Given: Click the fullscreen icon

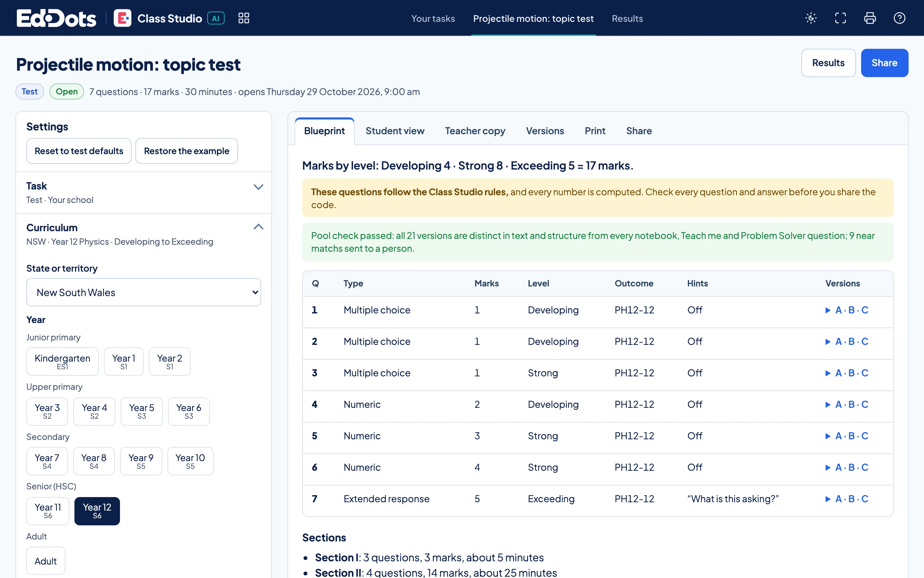Looking at the screenshot, I should click(840, 18).
